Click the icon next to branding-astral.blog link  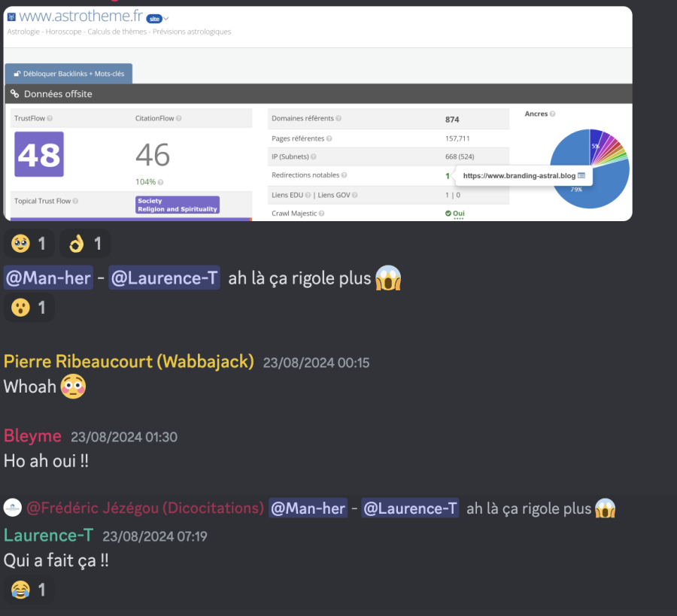pyautogui.click(x=581, y=176)
